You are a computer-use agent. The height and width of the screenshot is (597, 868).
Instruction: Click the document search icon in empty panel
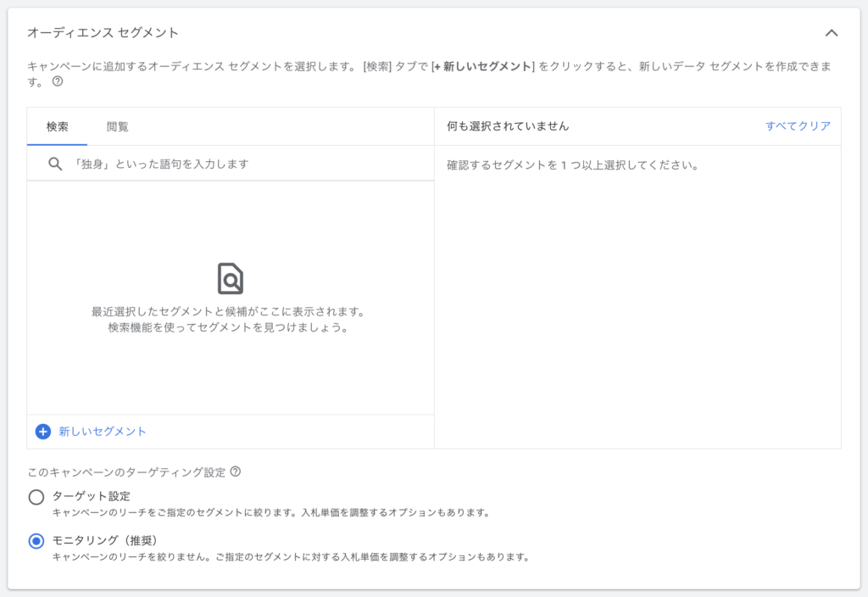230,278
